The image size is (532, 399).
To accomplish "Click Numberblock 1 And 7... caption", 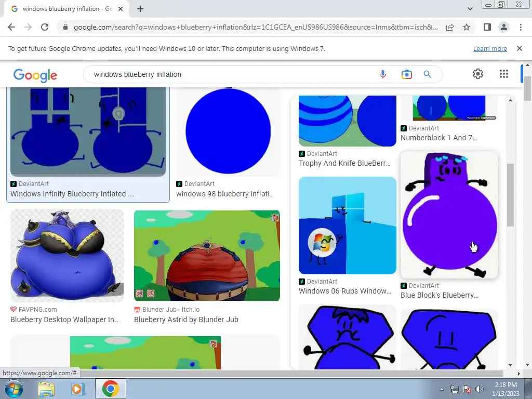I will 438,138.
